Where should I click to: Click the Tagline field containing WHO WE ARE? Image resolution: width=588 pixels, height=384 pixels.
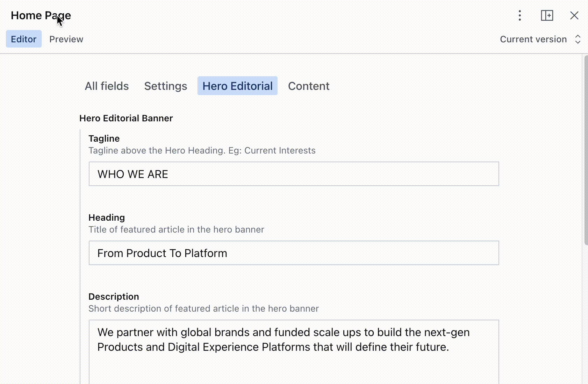point(294,174)
